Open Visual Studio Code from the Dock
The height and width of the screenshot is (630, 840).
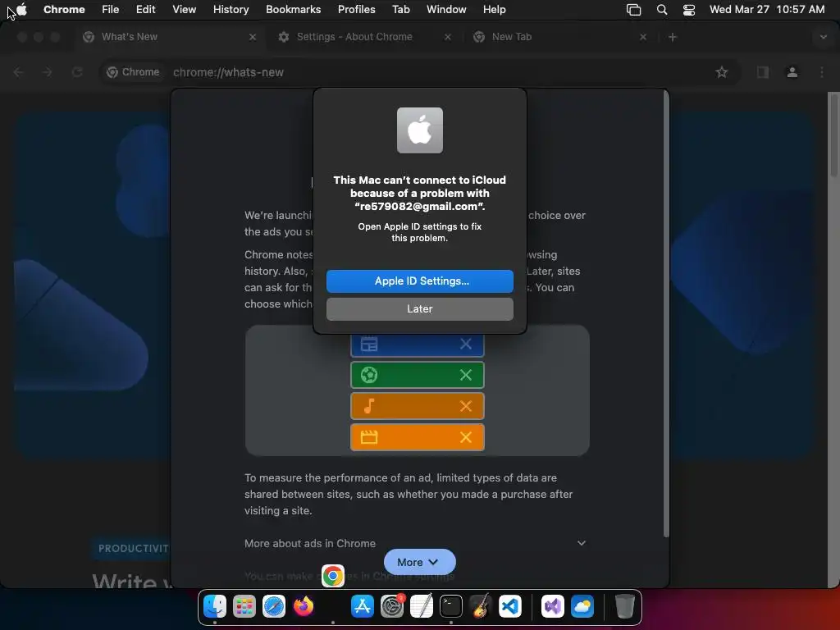point(510,606)
